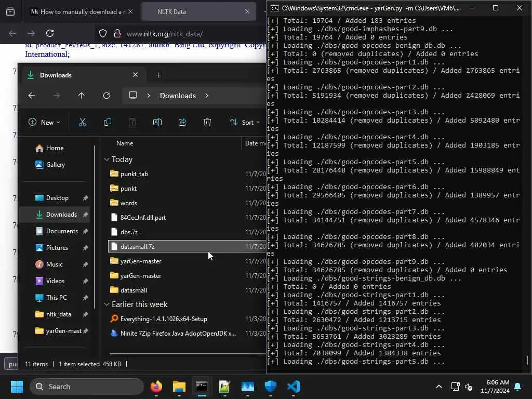The height and width of the screenshot is (399, 532).
Task: Open Firefox from the taskbar
Action: [x=156, y=387]
